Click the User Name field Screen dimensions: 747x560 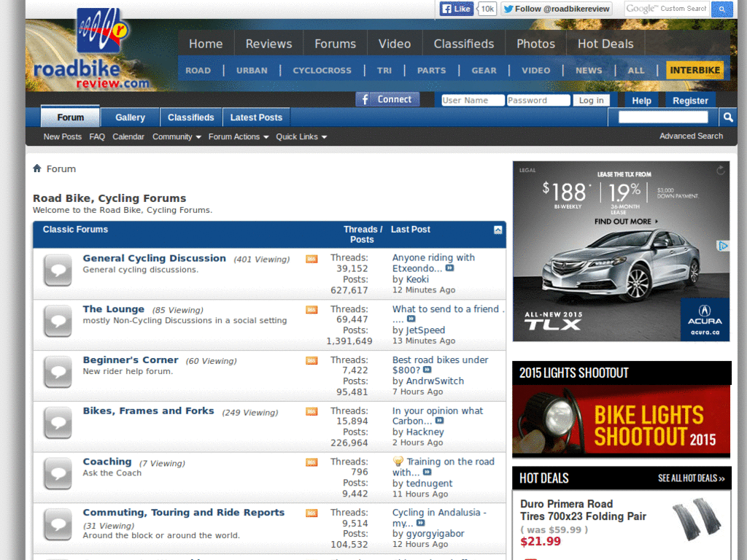(x=473, y=100)
